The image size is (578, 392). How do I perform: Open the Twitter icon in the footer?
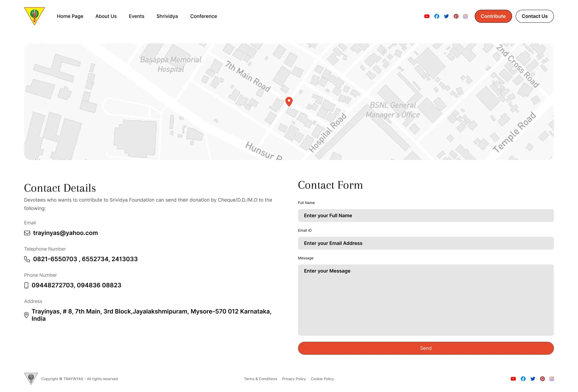(x=533, y=379)
